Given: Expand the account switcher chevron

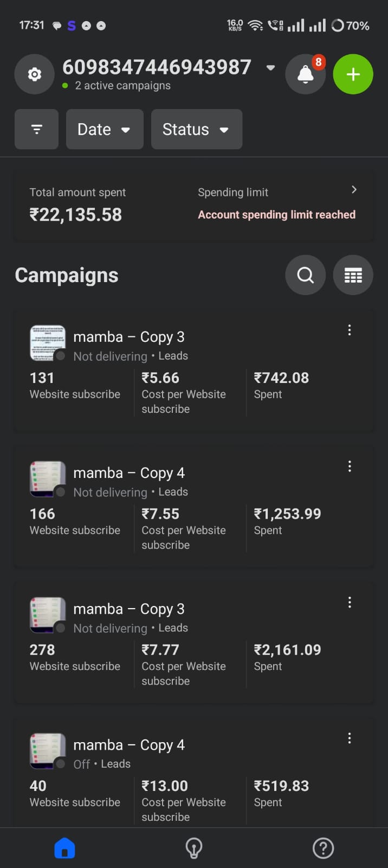Looking at the screenshot, I should pos(270,68).
